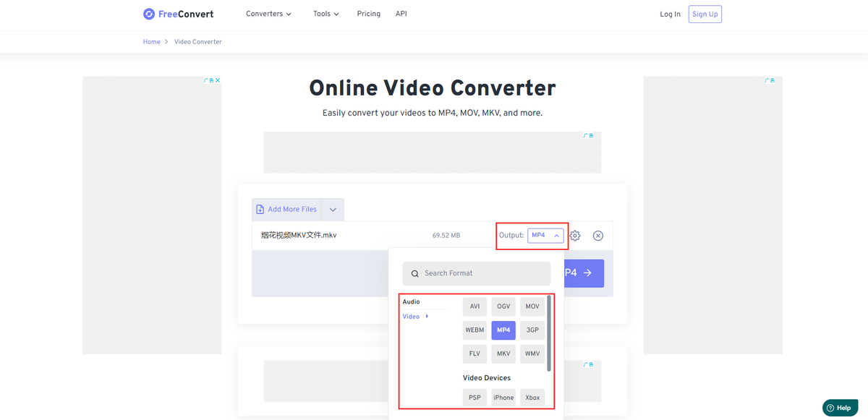
Task: Go to the Home breadcrumb
Action: click(151, 42)
